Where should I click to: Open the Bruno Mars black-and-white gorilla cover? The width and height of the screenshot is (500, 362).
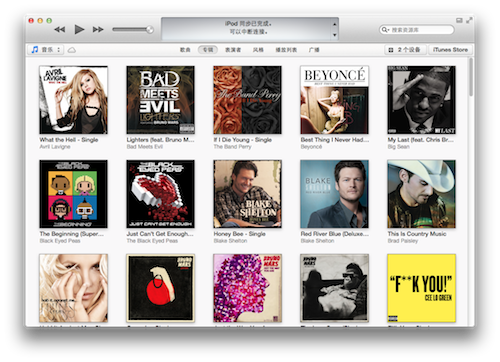pos(334,288)
